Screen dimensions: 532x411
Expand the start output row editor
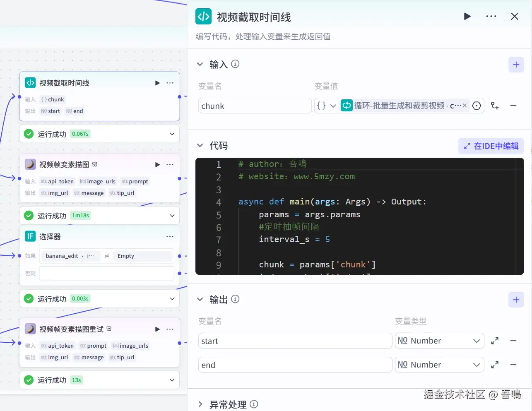click(495, 341)
